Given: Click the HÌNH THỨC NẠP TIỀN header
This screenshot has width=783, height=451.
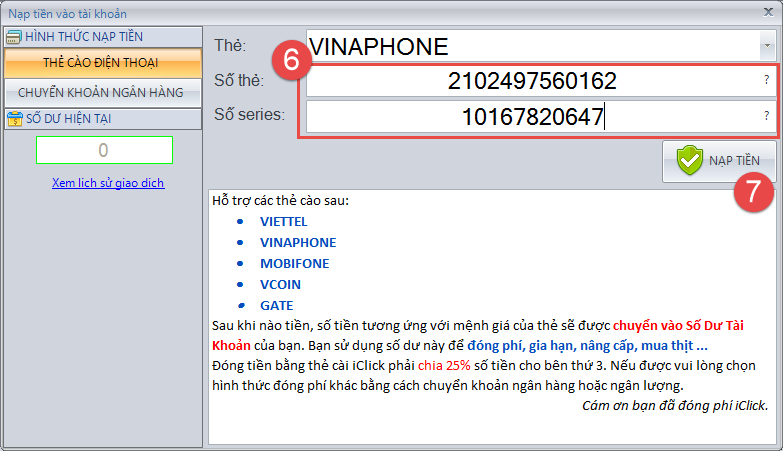Looking at the screenshot, I should pyautogui.click(x=103, y=37).
